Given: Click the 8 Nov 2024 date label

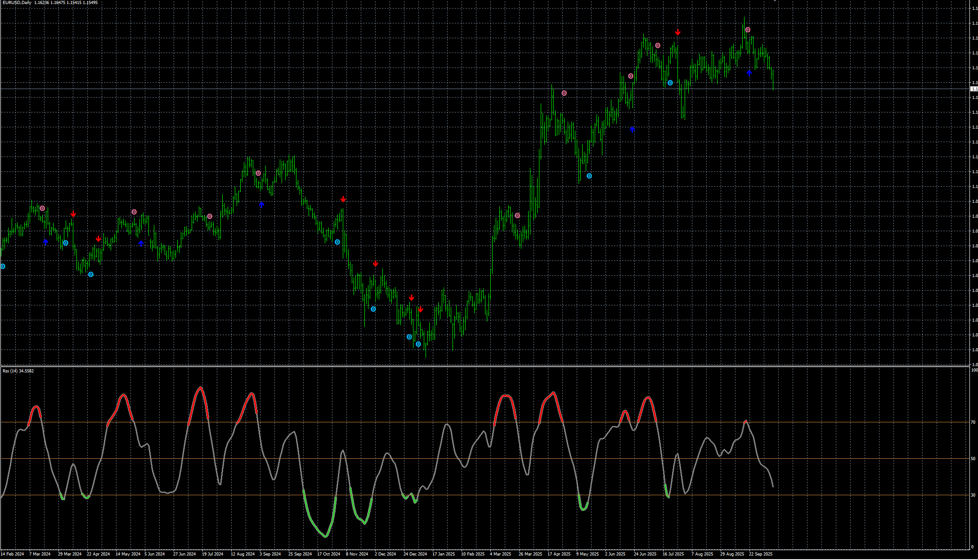Looking at the screenshot, I should pos(357,554).
